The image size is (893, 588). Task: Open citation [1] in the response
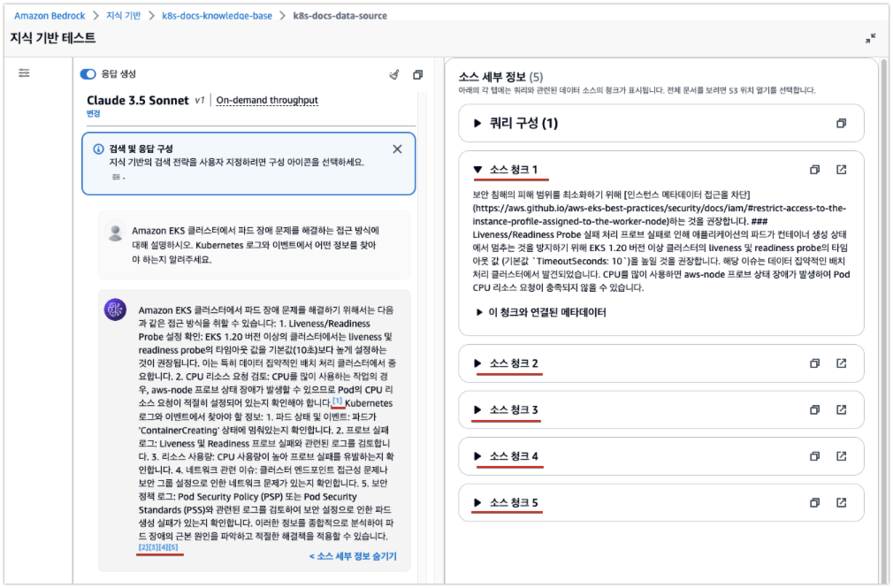point(337,401)
